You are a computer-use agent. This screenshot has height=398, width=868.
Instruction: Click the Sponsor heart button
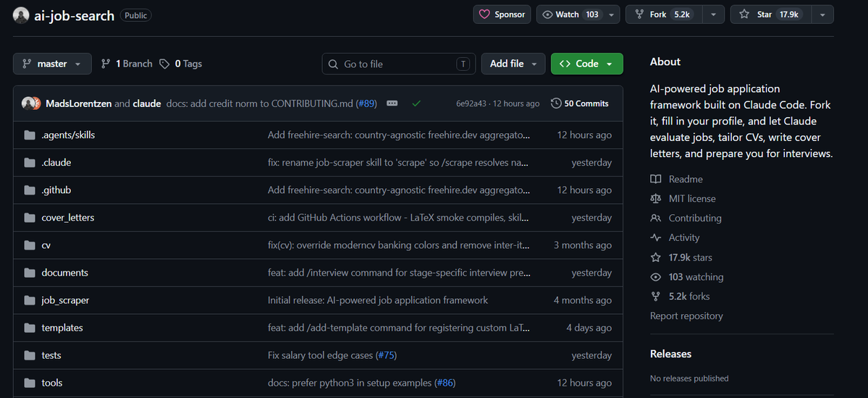[502, 14]
